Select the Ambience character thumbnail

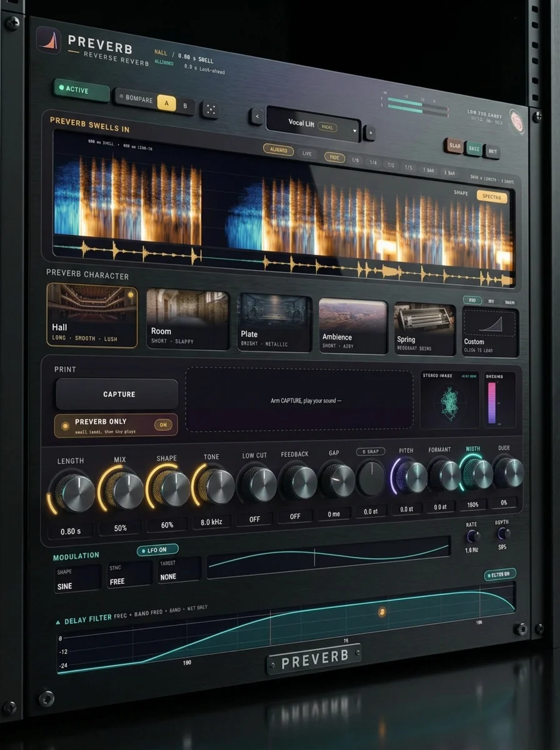[352, 326]
